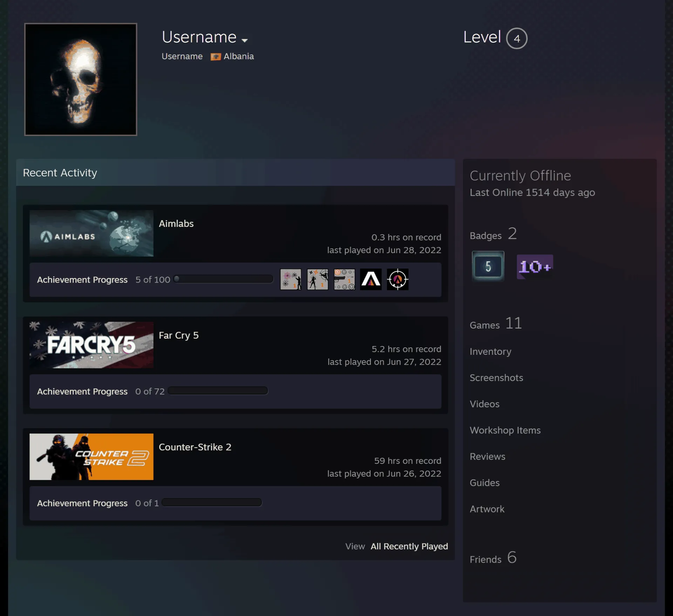Open the Counter-Strike 2 game banner
673x616 pixels.
click(91, 457)
